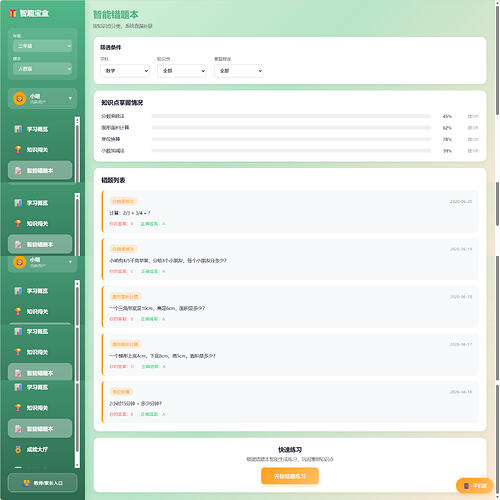The height and width of the screenshot is (500, 500).
Task: Click the orange 单位换算 tag in error list
Action: [x=121, y=392]
